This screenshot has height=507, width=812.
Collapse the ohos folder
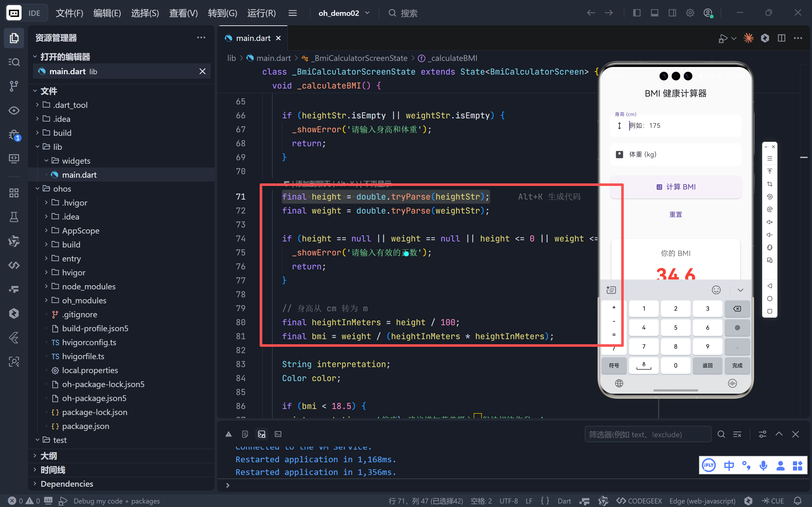62,189
